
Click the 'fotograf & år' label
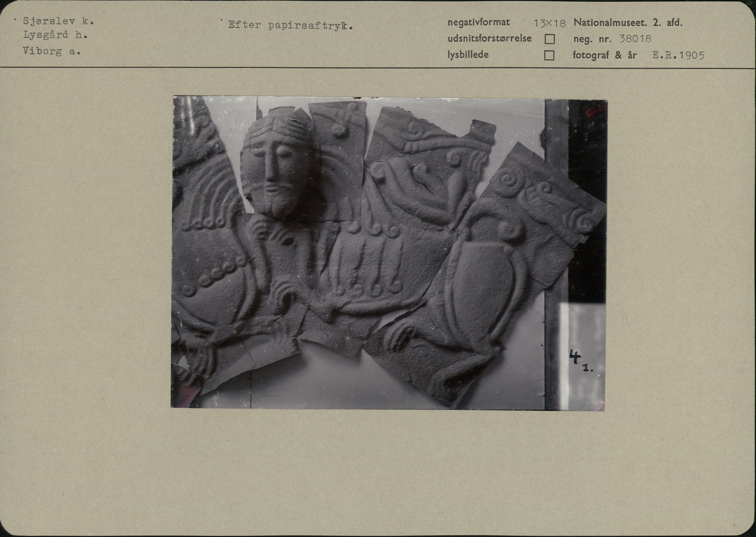(x=605, y=55)
